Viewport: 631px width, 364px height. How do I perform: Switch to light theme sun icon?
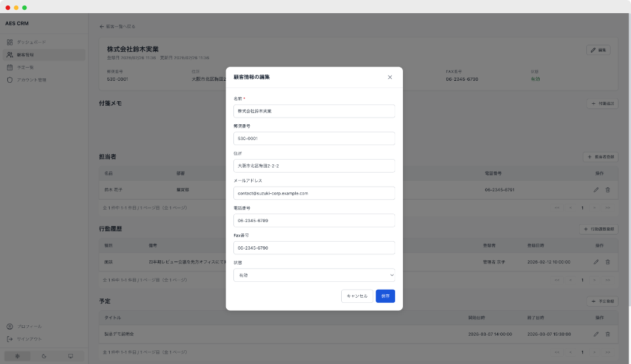point(18,356)
